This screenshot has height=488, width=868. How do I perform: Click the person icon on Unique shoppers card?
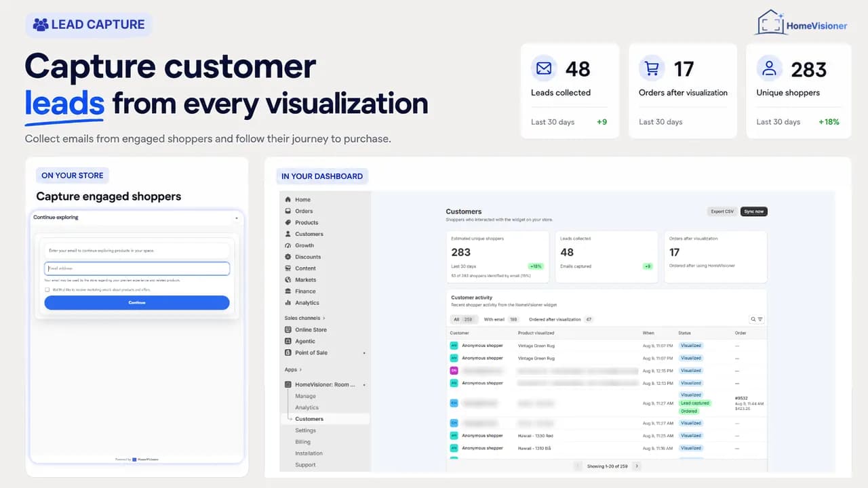click(x=769, y=68)
